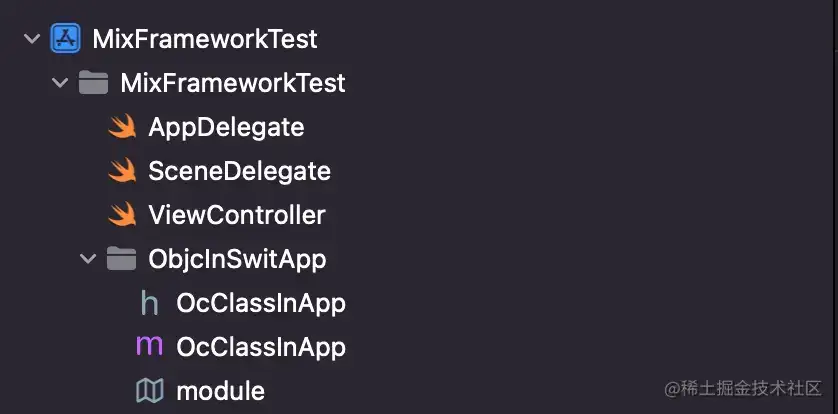Click the header 'h' icon for OcClassInApp
838x414 pixels.
tap(150, 303)
